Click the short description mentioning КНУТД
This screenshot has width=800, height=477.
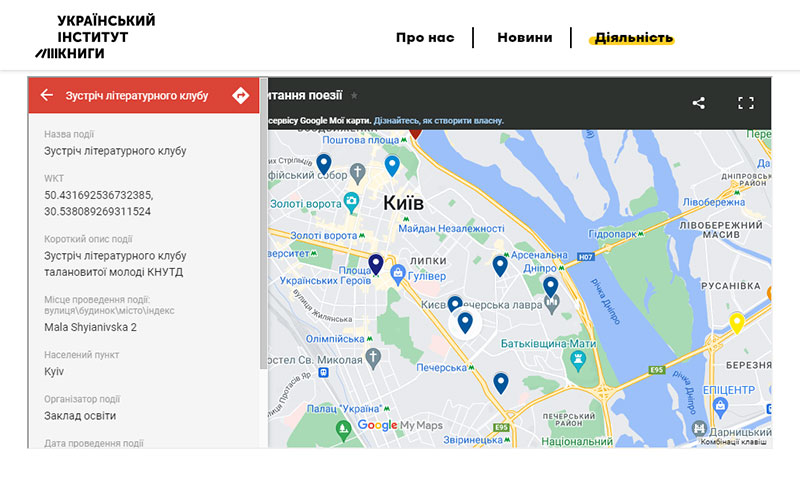[x=115, y=264]
